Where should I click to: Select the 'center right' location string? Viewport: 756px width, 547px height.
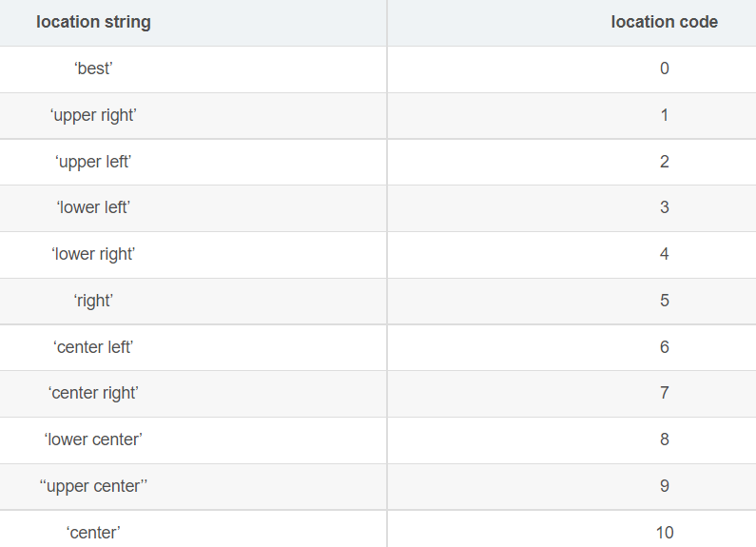(x=93, y=393)
